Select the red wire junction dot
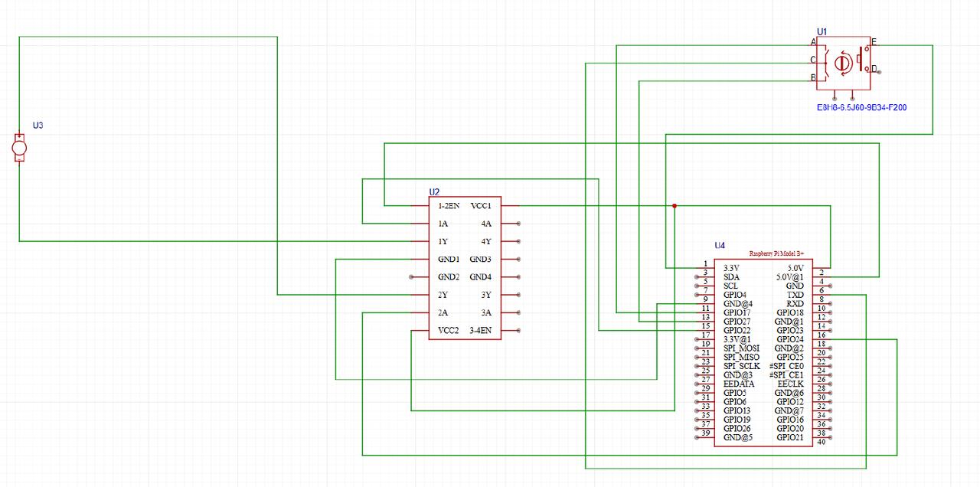 pos(675,206)
